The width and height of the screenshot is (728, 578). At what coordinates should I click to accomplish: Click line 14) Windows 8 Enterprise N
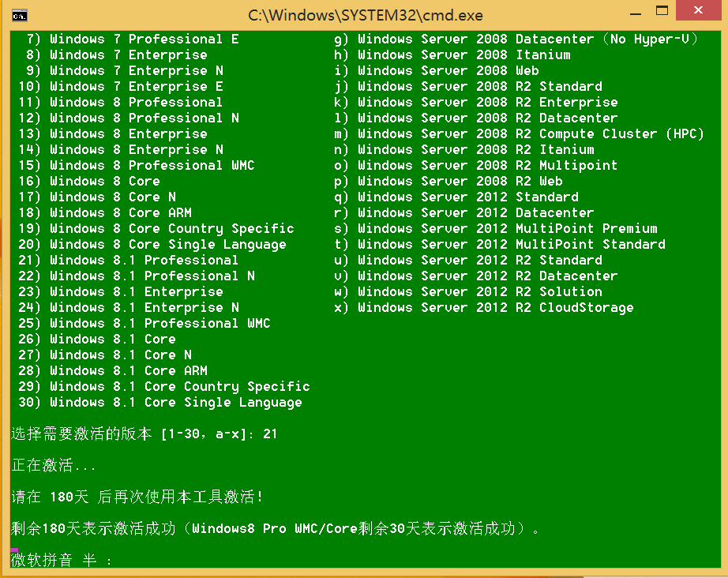pyautogui.click(x=121, y=149)
